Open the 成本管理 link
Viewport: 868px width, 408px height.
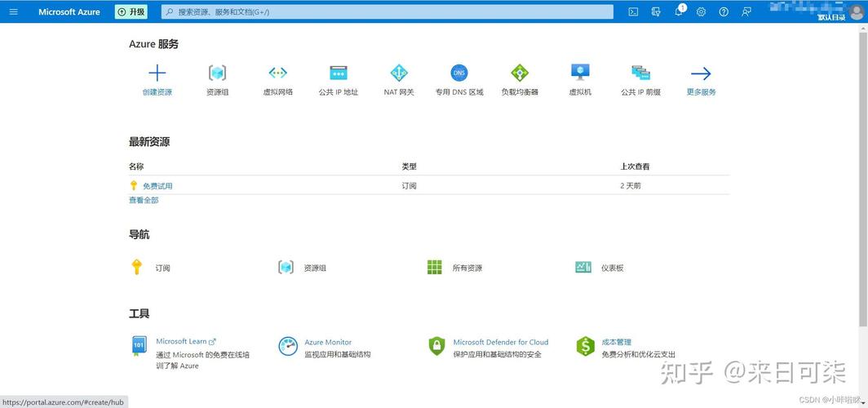click(617, 343)
